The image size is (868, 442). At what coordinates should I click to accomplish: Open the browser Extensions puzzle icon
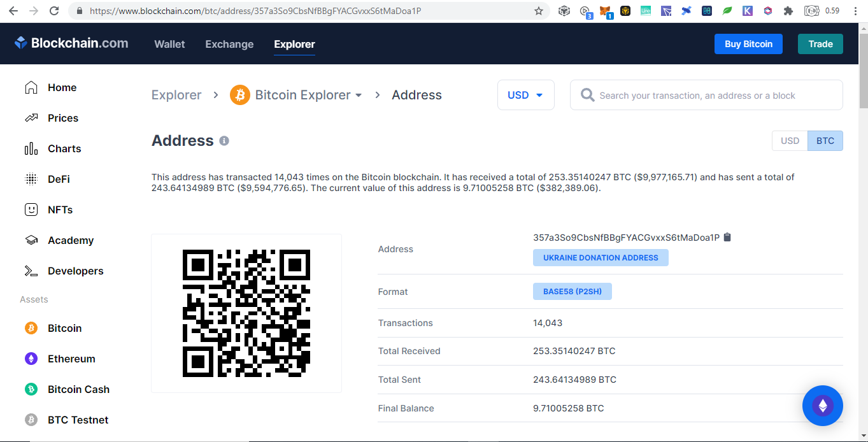coord(788,11)
